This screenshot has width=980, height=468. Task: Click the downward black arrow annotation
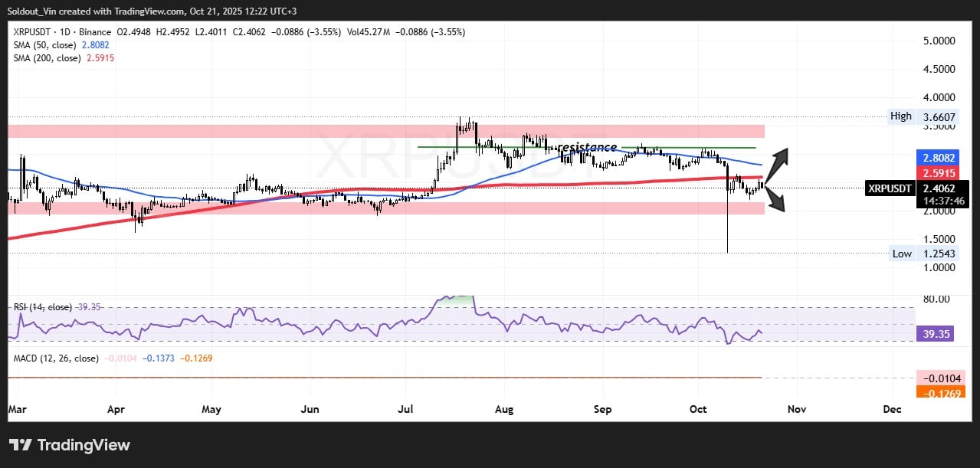pos(778,199)
